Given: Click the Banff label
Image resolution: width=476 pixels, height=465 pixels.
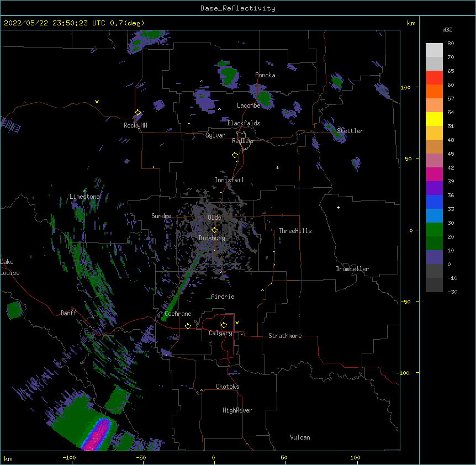Looking at the screenshot, I should [x=68, y=313].
